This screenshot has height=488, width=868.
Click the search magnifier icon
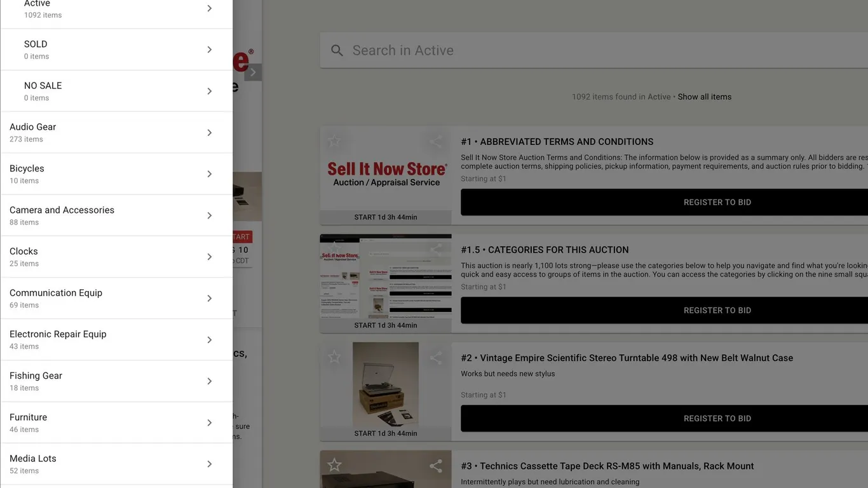[337, 50]
